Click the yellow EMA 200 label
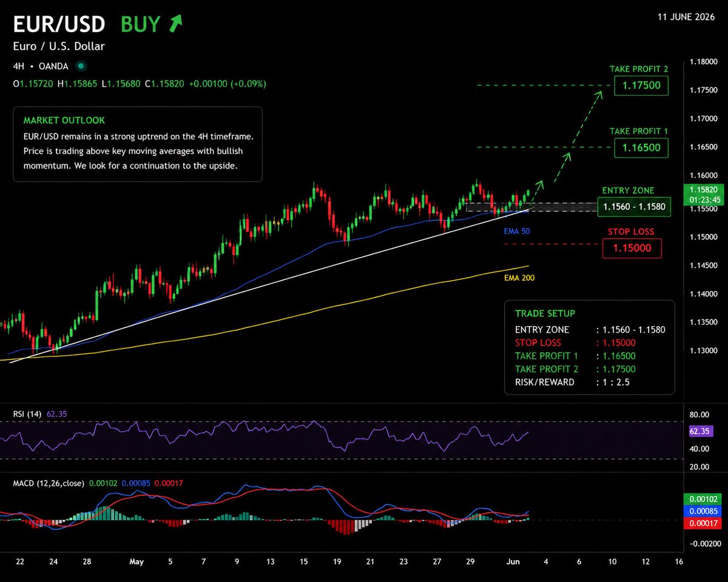Viewport: 728px width, 582px height. coord(519,278)
